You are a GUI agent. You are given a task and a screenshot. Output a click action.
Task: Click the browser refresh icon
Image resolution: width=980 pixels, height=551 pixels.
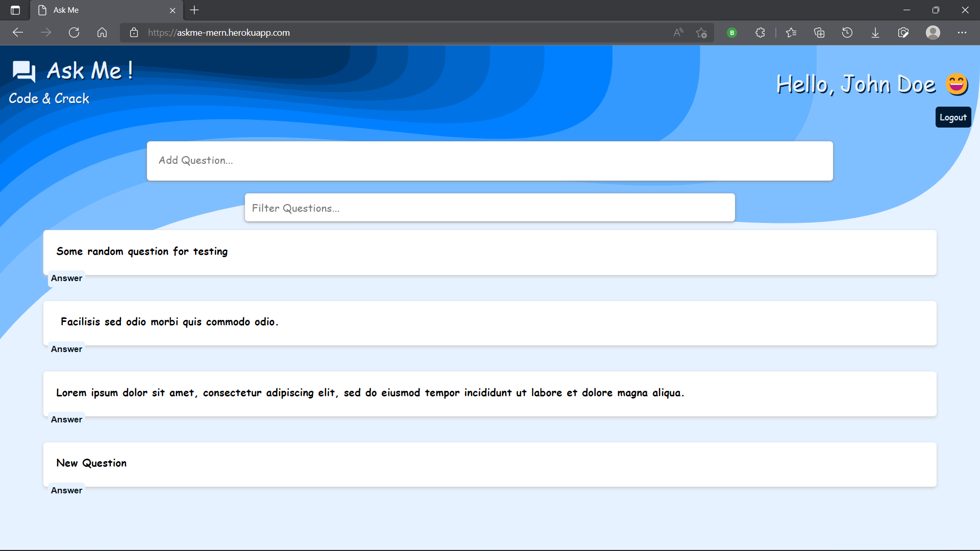[x=74, y=33]
